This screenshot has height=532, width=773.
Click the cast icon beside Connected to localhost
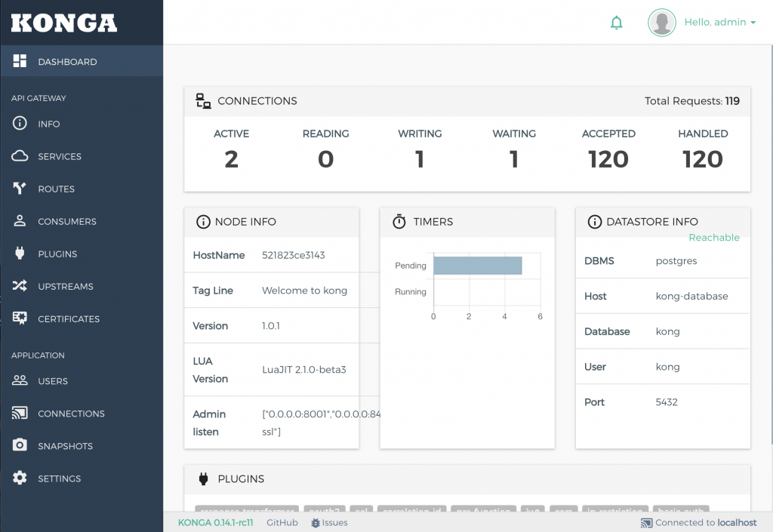pos(646,523)
